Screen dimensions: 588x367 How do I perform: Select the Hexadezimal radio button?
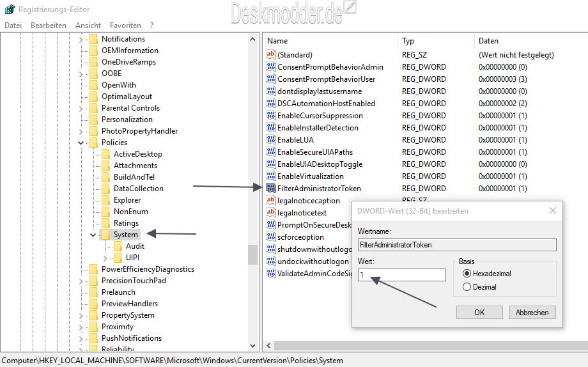tap(467, 274)
